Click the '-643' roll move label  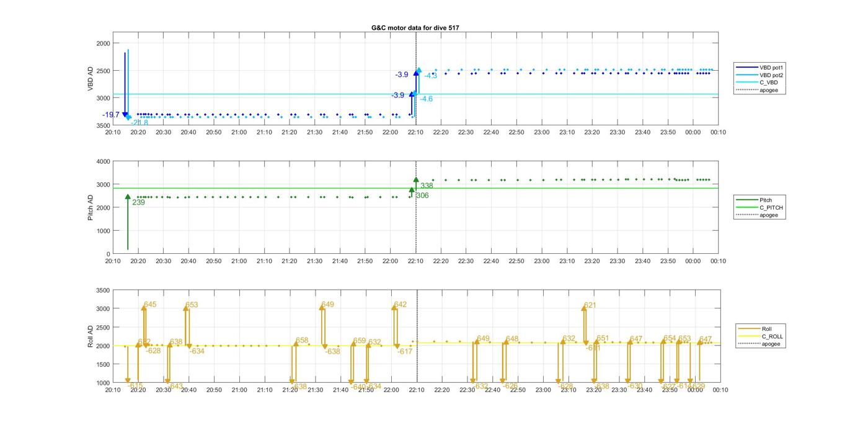coord(175,386)
